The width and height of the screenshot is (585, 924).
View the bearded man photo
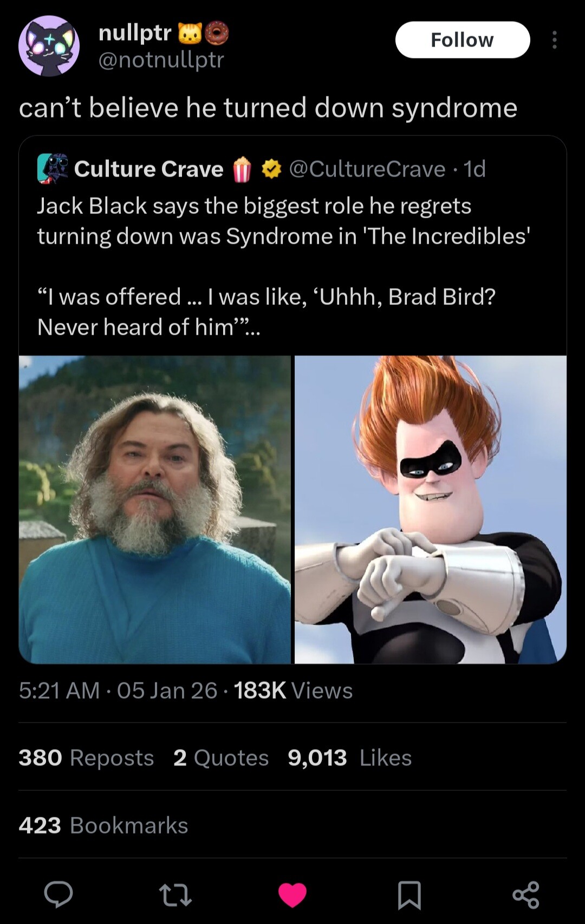(155, 509)
